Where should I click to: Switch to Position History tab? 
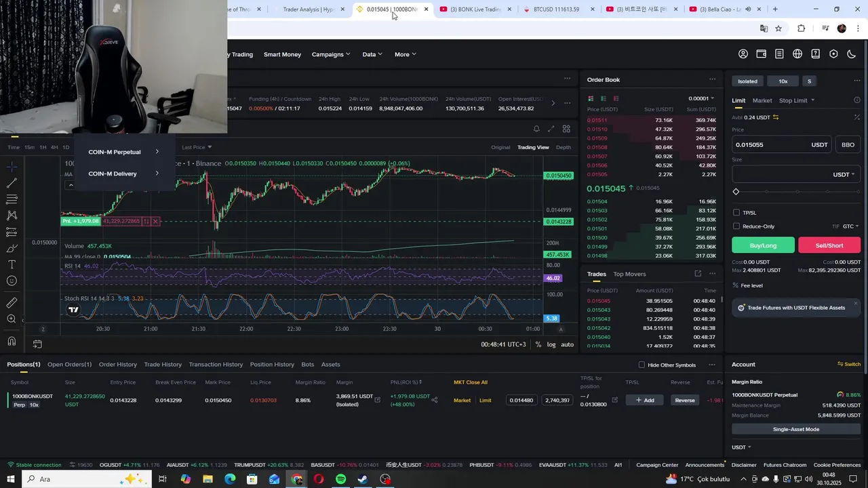coord(272,365)
